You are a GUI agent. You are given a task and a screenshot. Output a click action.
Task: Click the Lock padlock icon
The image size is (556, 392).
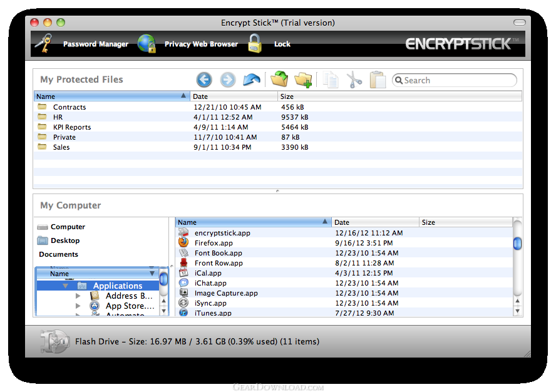click(255, 43)
